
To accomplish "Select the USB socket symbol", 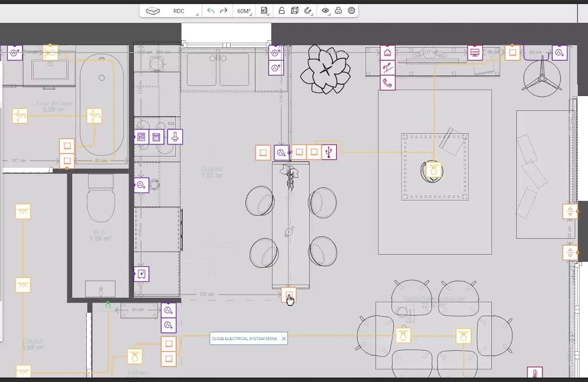I will [x=329, y=152].
